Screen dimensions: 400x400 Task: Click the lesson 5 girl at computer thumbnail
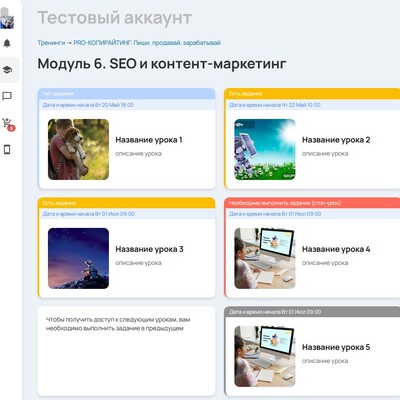tap(265, 356)
